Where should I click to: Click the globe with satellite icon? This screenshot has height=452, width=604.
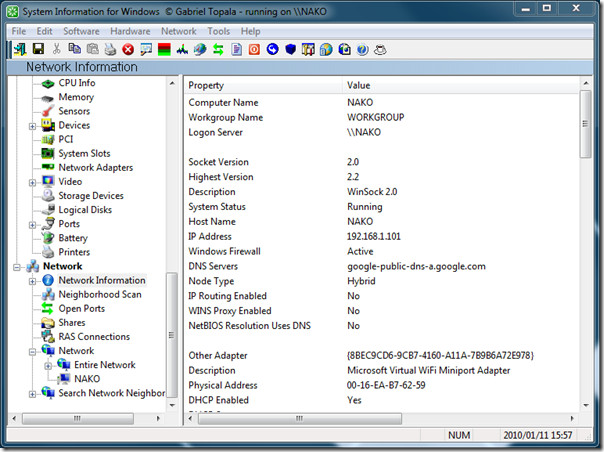[x=200, y=49]
